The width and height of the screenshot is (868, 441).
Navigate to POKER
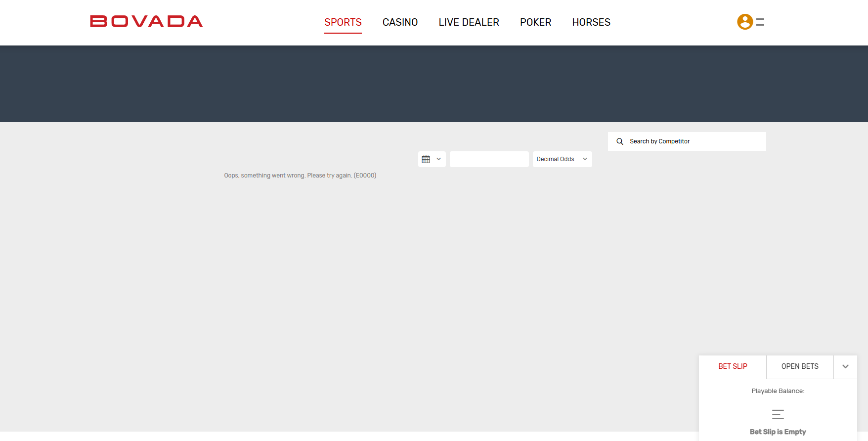[535, 22]
